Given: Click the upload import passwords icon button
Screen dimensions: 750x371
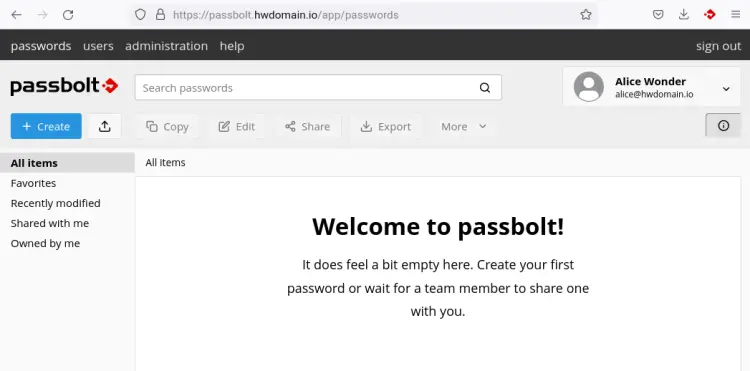Looking at the screenshot, I should click(x=105, y=126).
